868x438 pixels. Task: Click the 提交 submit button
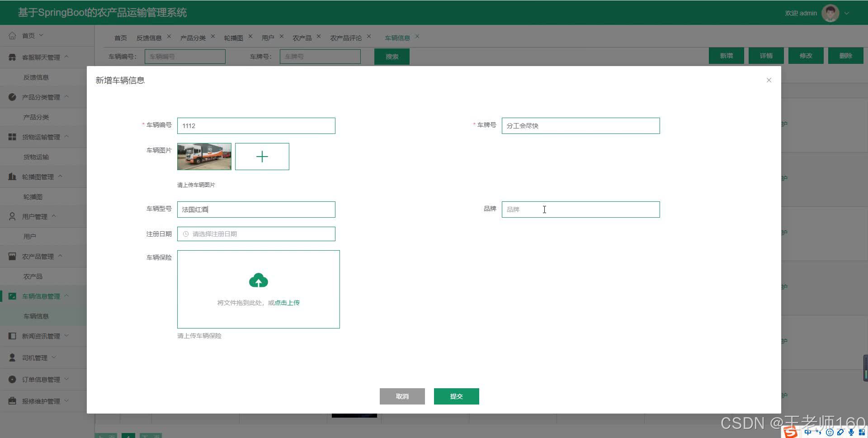coord(457,396)
